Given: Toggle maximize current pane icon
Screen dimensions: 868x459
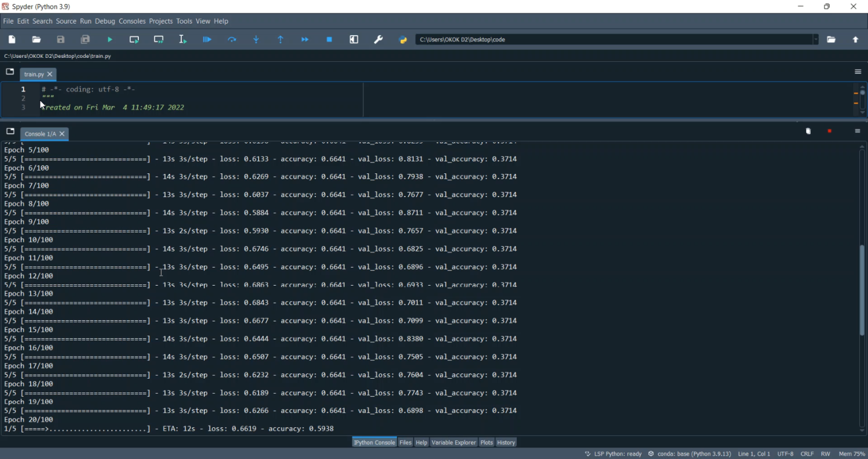Looking at the screenshot, I should pyautogui.click(x=354, y=40).
